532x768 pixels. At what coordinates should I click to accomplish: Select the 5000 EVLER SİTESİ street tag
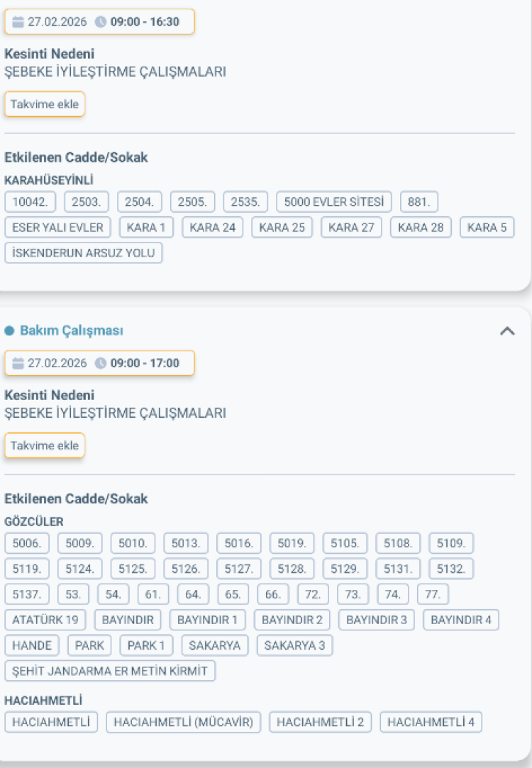pos(333,202)
